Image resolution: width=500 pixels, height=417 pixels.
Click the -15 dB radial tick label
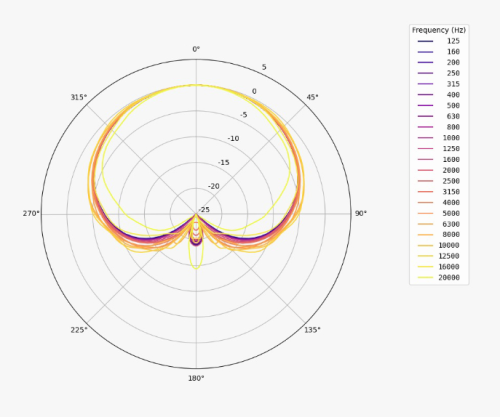(x=224, y=163)
